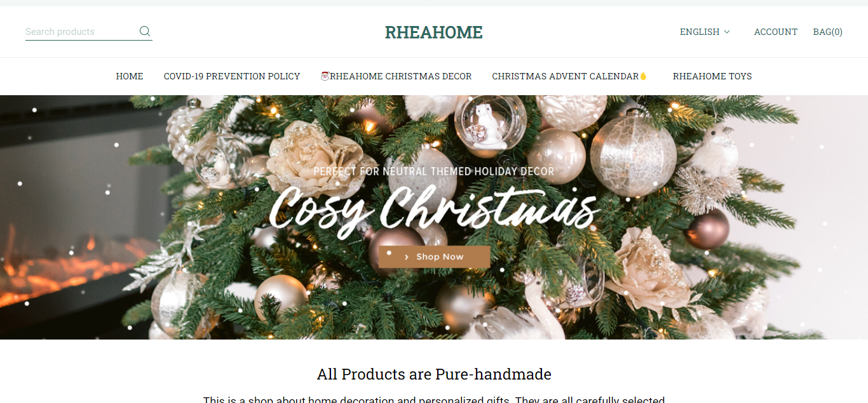Click the yellow emoji after Advent Calendar
Image resolution: width=868 pixels, height=403 pixels.
tap(643, 76)
